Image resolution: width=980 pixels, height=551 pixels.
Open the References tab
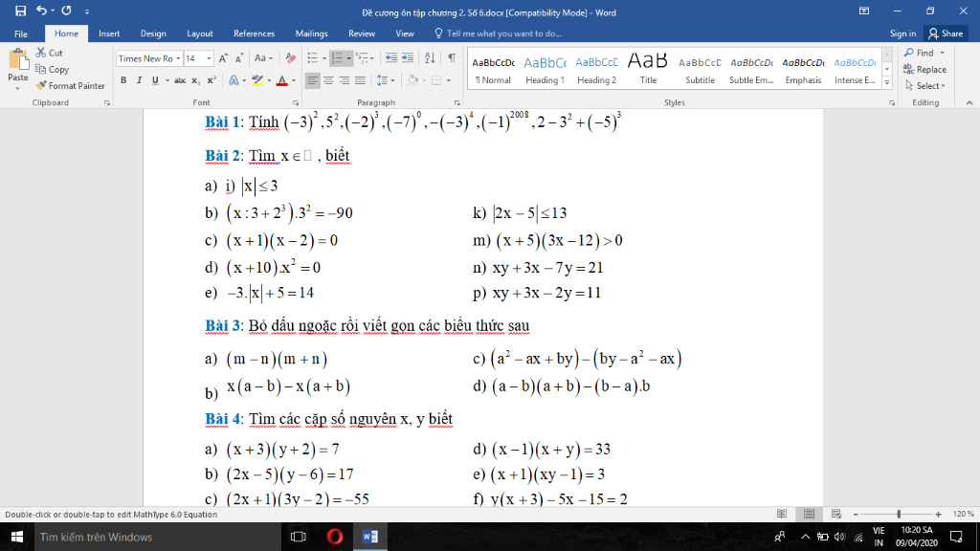pos(254,33)
